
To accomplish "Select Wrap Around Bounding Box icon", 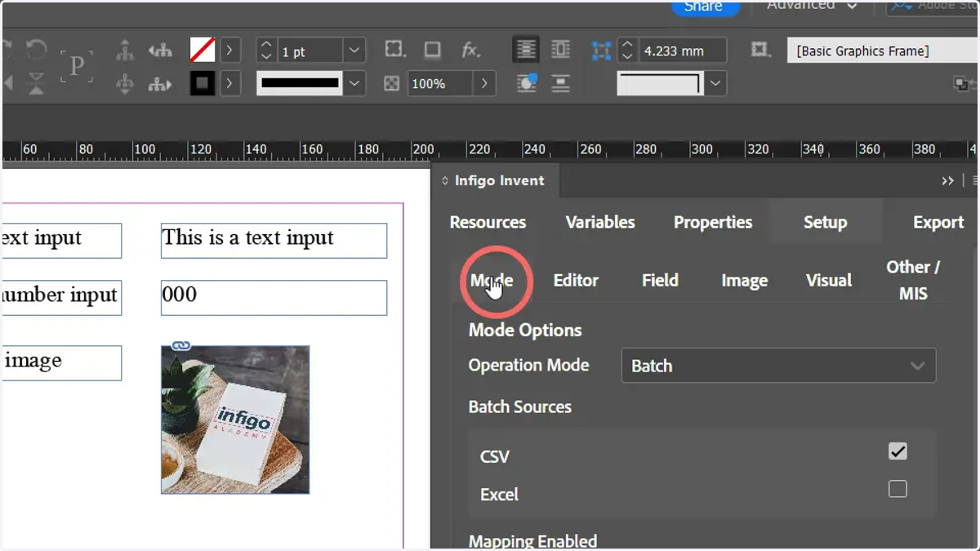I will (560, 50).
